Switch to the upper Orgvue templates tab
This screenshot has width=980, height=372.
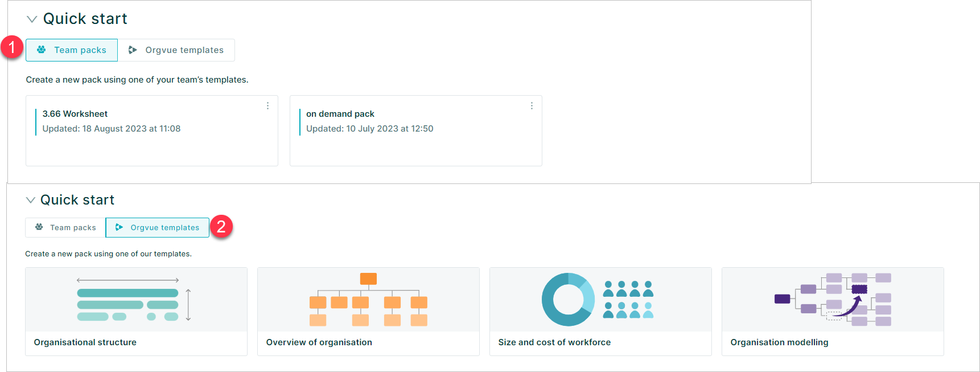176,50
